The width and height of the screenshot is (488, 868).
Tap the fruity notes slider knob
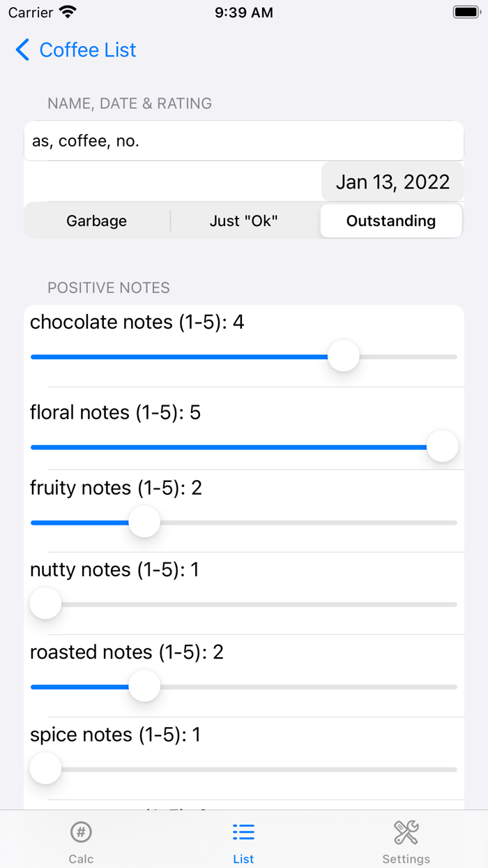tap(144, 522)
